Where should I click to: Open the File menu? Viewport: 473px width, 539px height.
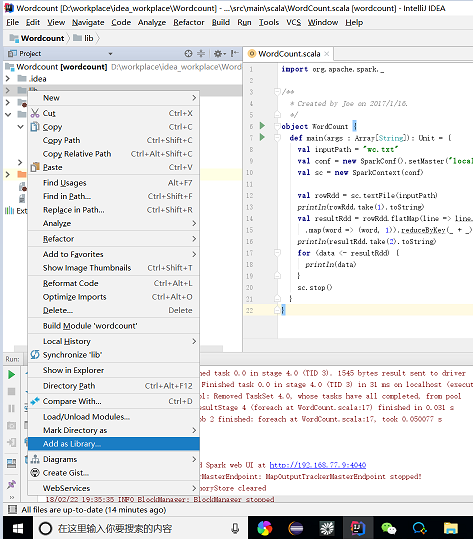coord(12,22)
